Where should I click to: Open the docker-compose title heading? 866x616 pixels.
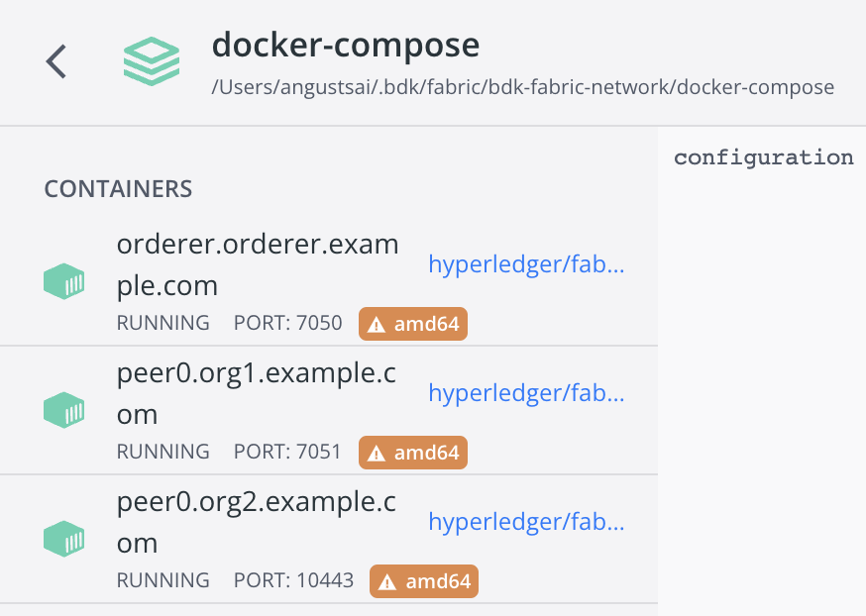[345, 45]
